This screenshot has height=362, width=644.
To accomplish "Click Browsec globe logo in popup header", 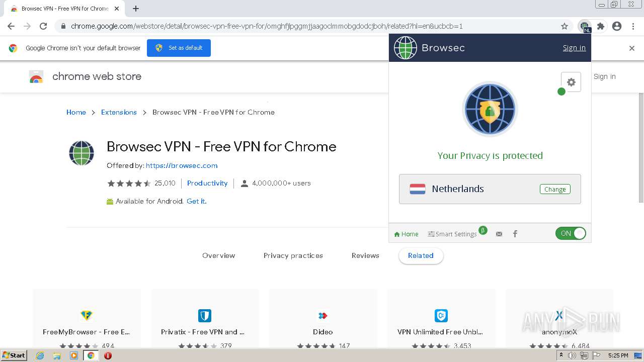I will coord(405,48).
